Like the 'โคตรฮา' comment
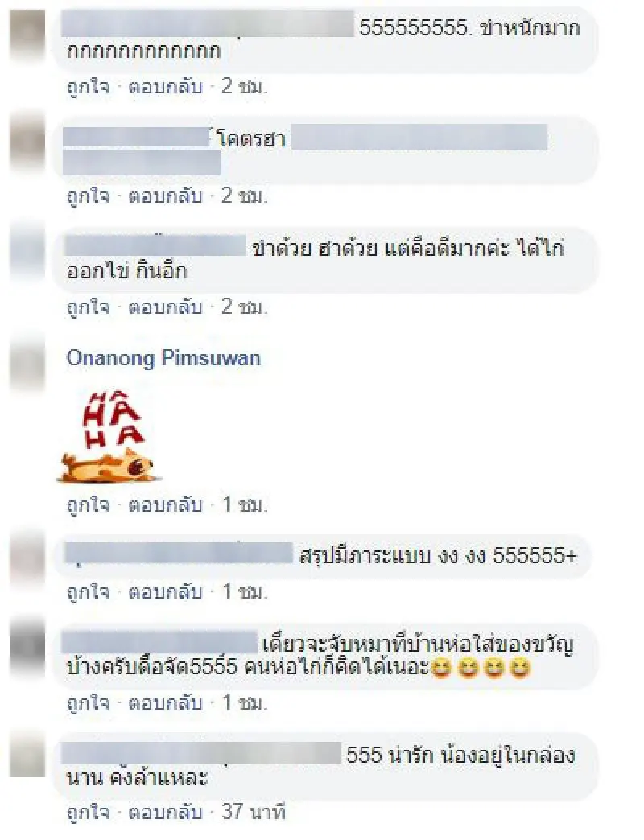 click(x=89, y=196)
